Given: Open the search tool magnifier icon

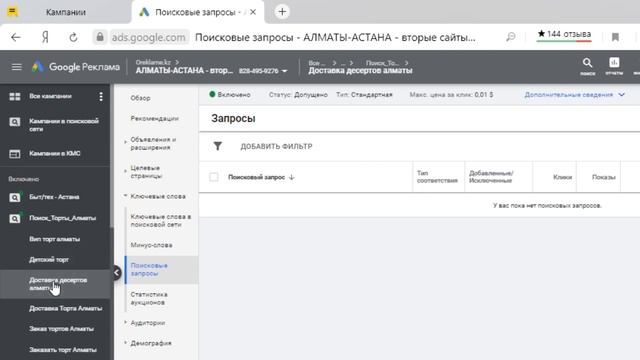Looking at the screenshot, I should [x=587, y=63].
